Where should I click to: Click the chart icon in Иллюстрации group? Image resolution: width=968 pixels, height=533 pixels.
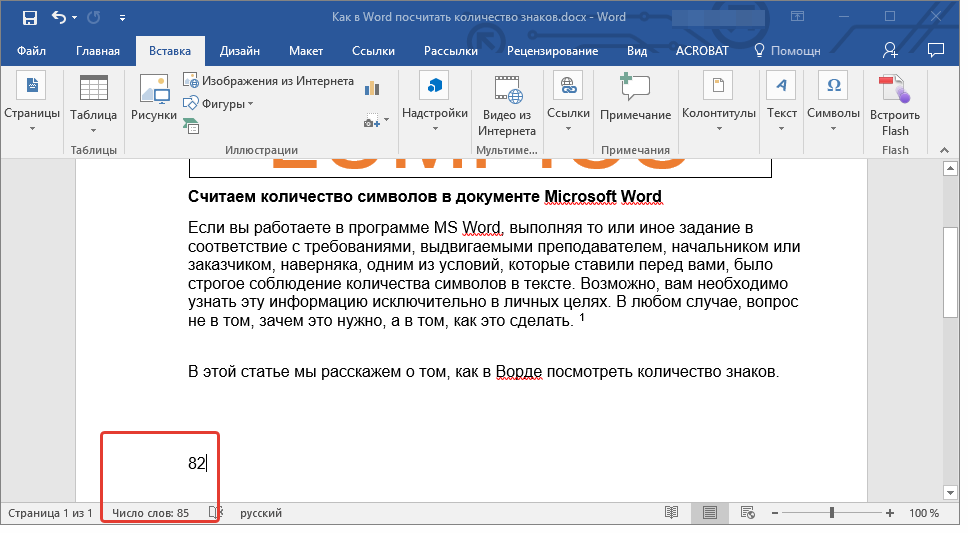coord(373,88)
